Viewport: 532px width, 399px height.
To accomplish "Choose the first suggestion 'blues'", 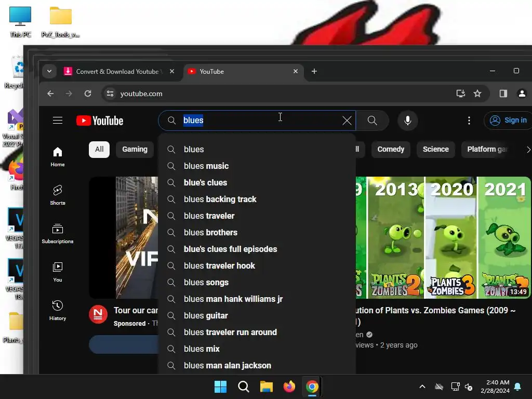I will tap(257, 149).
